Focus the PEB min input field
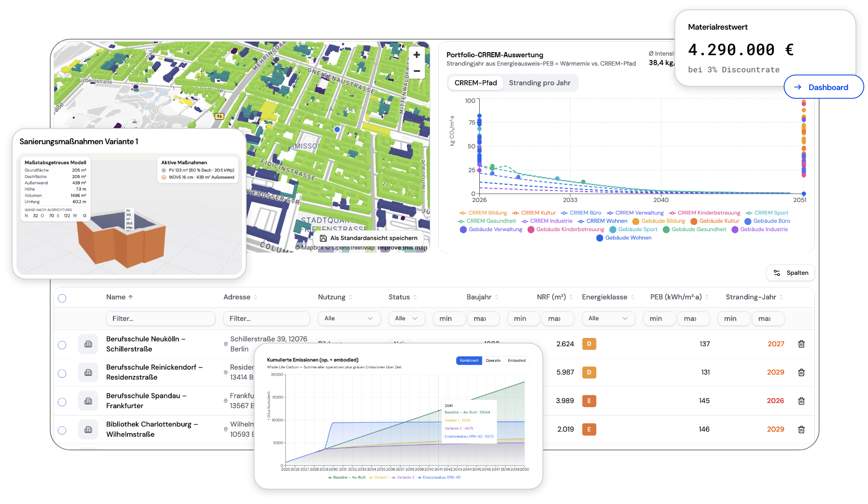 [x=659, y=319]
